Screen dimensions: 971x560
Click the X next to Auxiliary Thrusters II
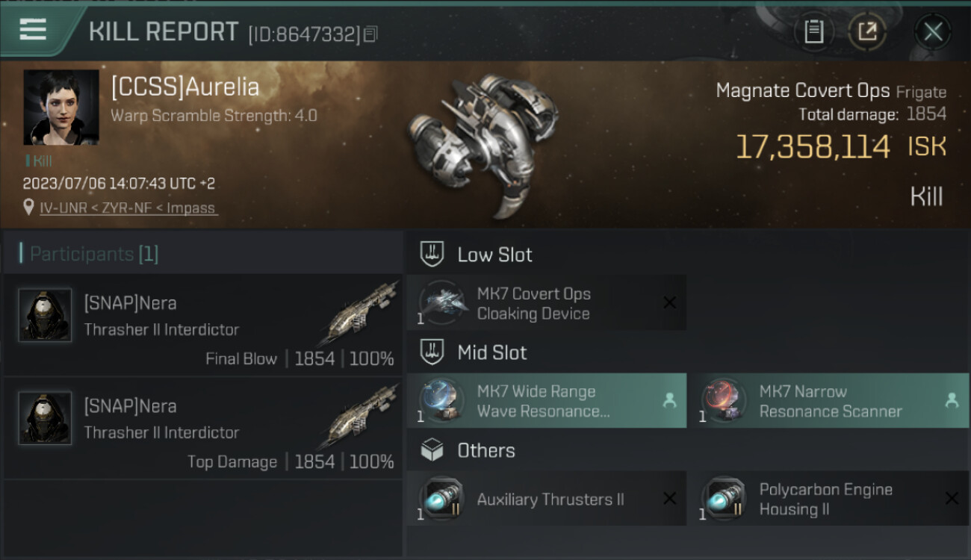[670, 498]
